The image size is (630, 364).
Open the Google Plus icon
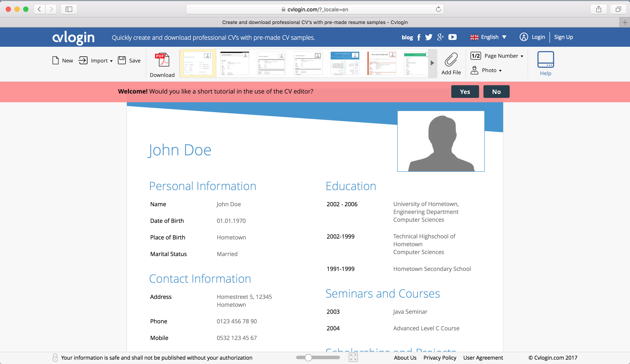pos(440,37)
